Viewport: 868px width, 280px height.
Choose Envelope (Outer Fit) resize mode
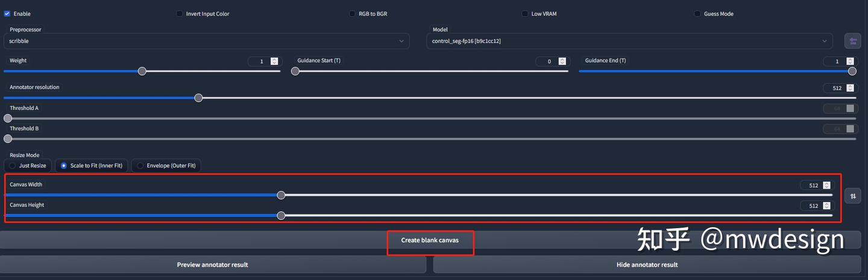[x=166, y=165]
